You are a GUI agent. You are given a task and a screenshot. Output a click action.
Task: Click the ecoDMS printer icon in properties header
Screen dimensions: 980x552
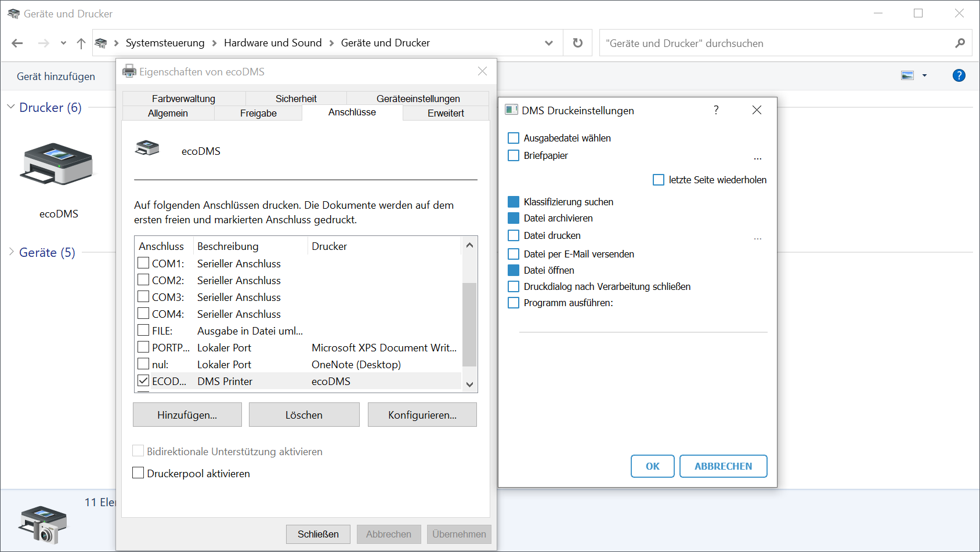click(147, 148)
